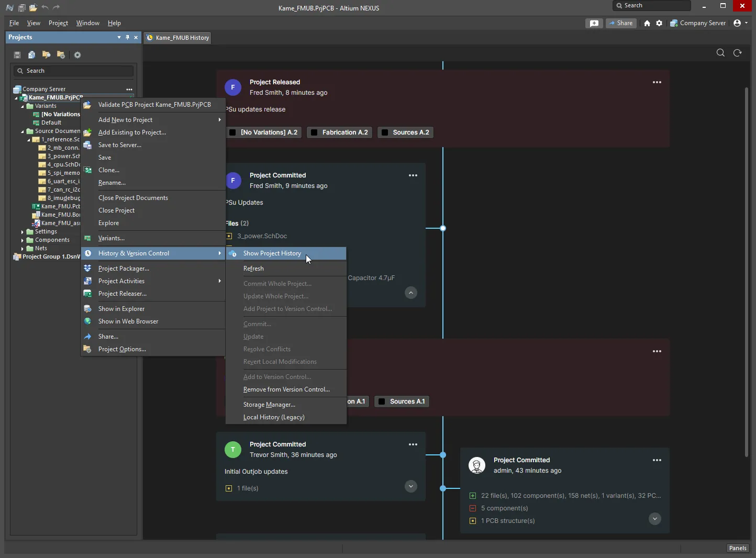Choose Clone... in context menu
This screenshot has width=756, height=558.
(x=153, y=170)
